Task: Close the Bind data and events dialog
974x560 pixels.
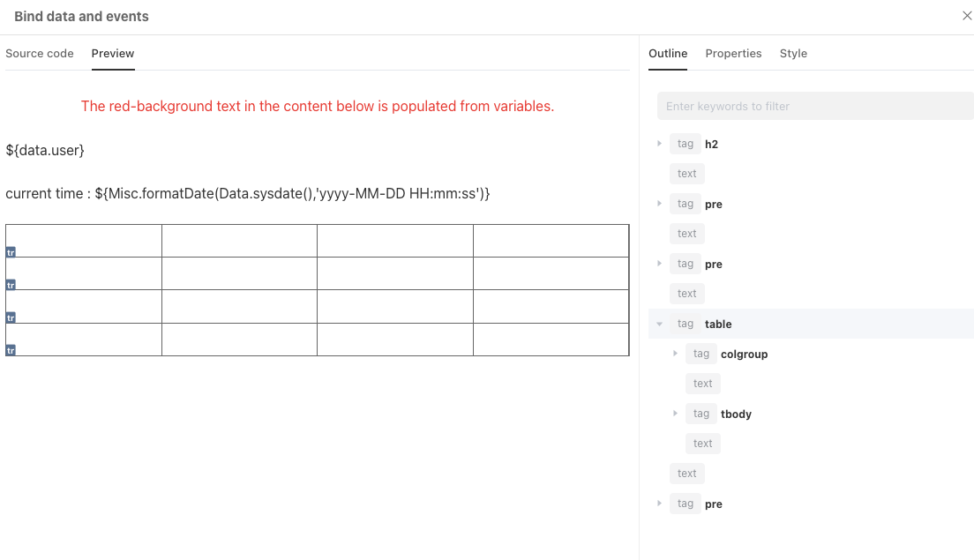Action: pos(967,16)
